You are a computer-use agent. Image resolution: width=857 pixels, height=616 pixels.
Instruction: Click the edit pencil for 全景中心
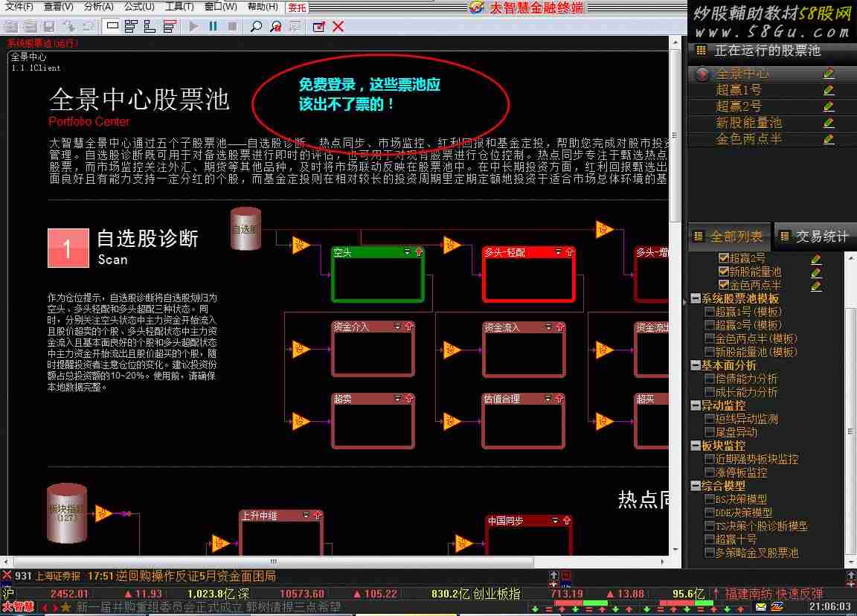829,73
